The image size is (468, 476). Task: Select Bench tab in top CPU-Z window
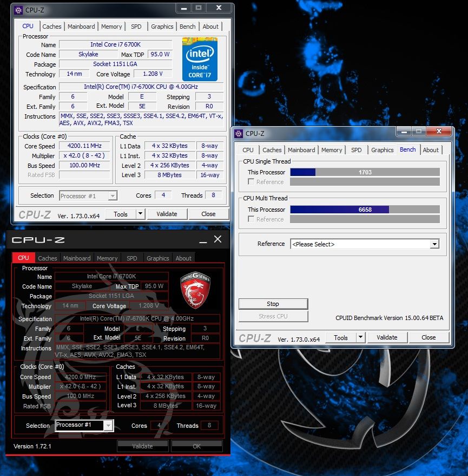coord(187,27)
